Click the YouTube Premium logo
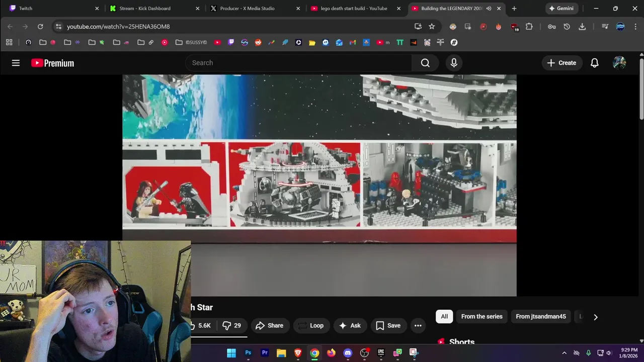Image resolution: width=644 pixels, height=362 pixels. [52, 63]
